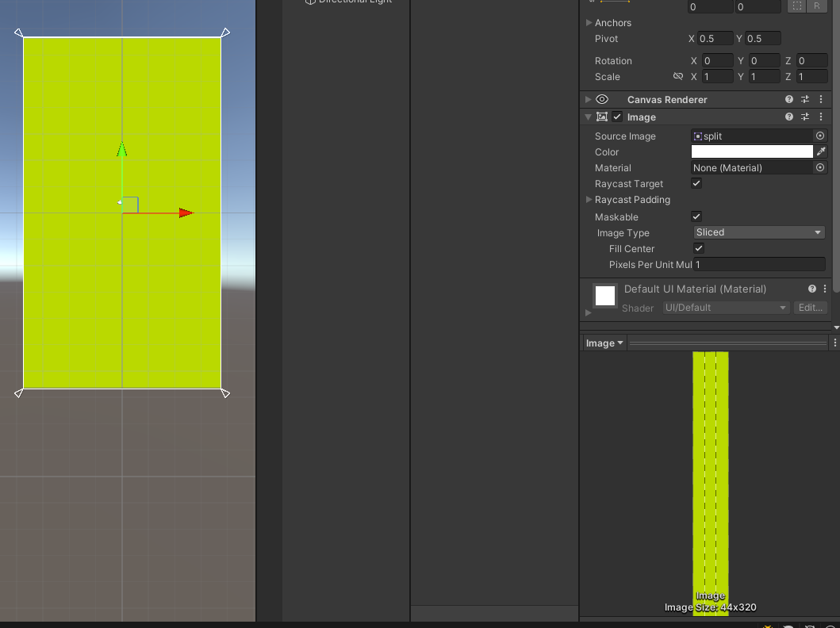Click the Scale label
Viewport: 840px width, 628px height.
[x=608, y=77]
